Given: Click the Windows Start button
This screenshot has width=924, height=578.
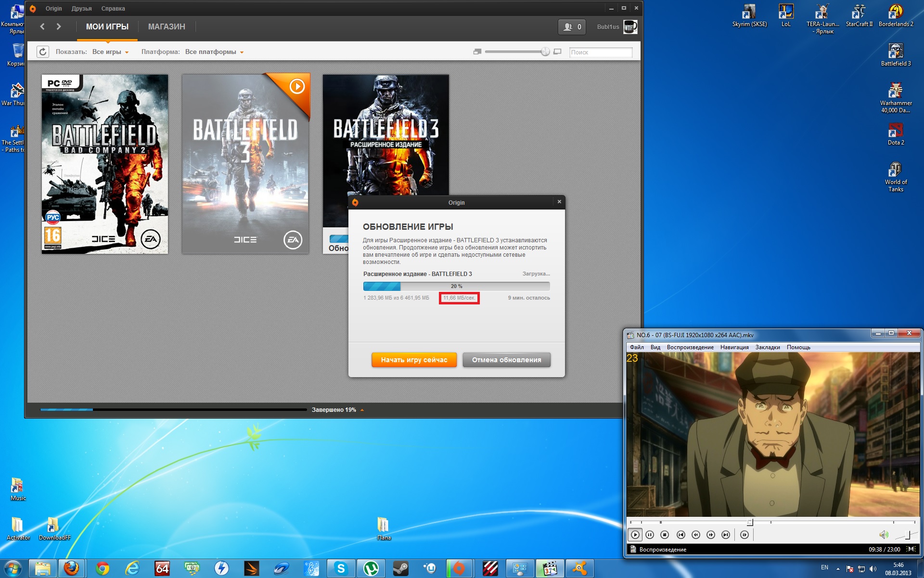Looking at the screenshot, I should (x=13, y=569).
